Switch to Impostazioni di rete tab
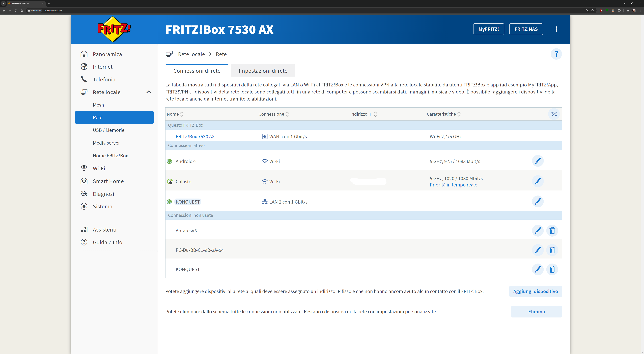The width and height of the screenshot is (644, 354). click(x=263, y=71)
